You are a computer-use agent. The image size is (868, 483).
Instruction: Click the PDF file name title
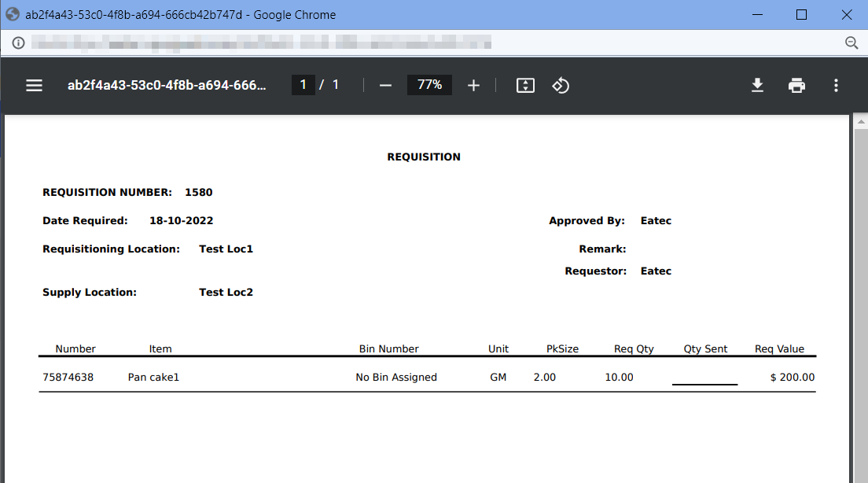pyautogui.click(x=167, y=85)
